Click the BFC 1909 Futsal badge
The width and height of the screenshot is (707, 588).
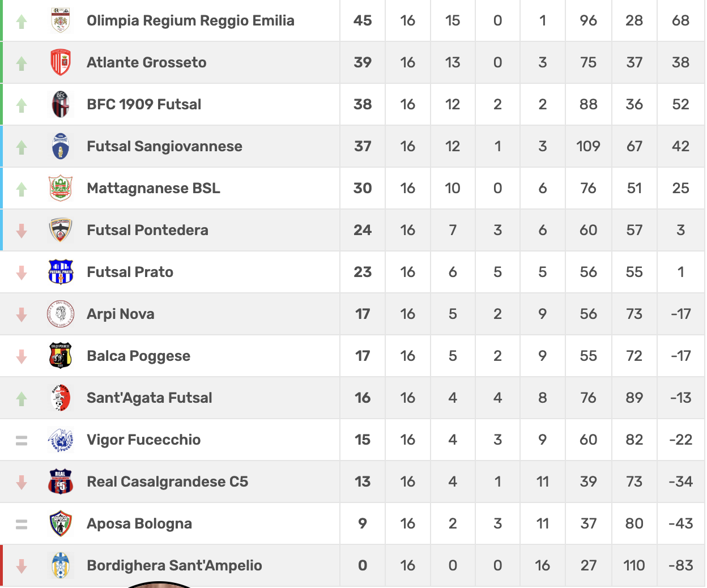click(x=61, y=104)
